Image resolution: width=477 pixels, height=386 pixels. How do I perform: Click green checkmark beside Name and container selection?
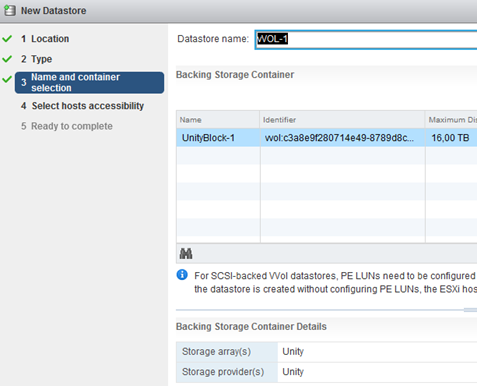click(7, 79)
